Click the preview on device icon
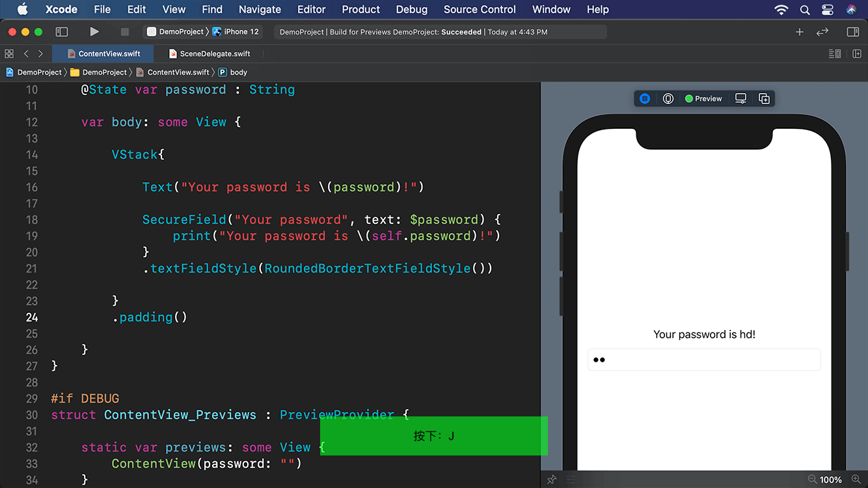Image resolution: width=868 pixels, height=488 pixels. (668, 98)
